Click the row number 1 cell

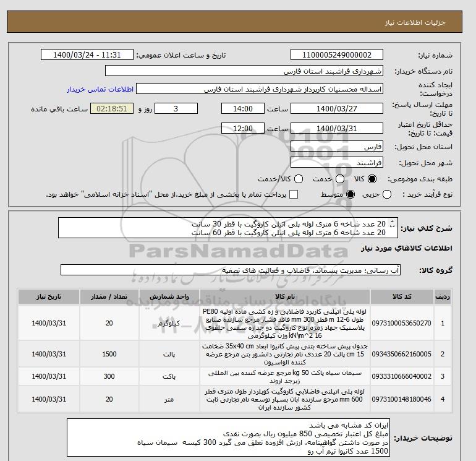click(443, 324)
